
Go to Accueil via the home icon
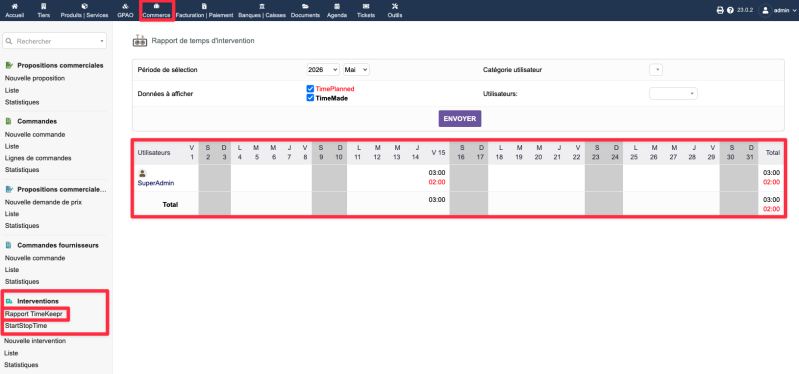(x=14, y=6)
